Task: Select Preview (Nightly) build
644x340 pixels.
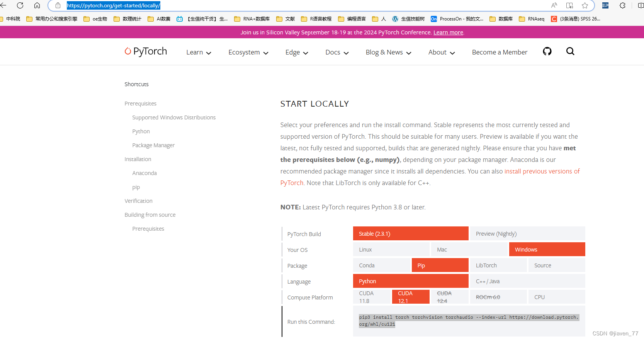Action: [527, 233]
